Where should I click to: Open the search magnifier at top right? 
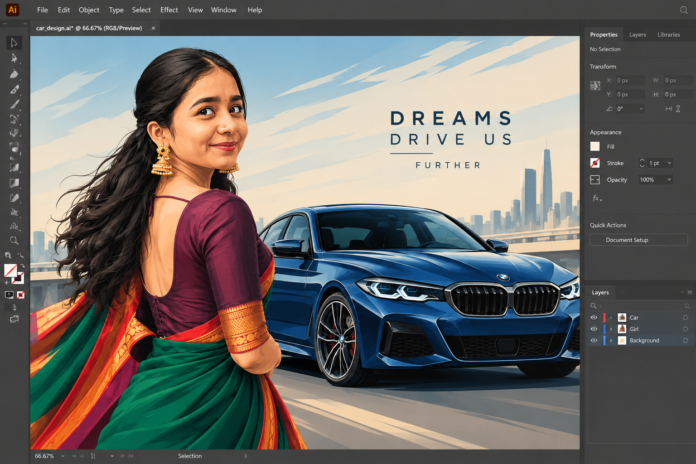684,10
